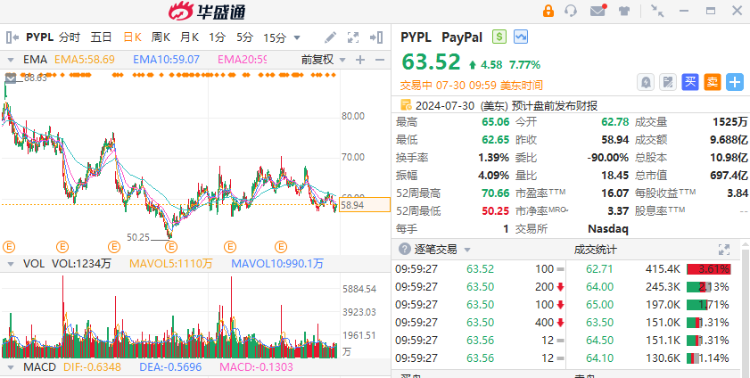750x378 pixels.
Task: Click the 预计盘前发布财报 earnings notice
Action: pos(554,105)
